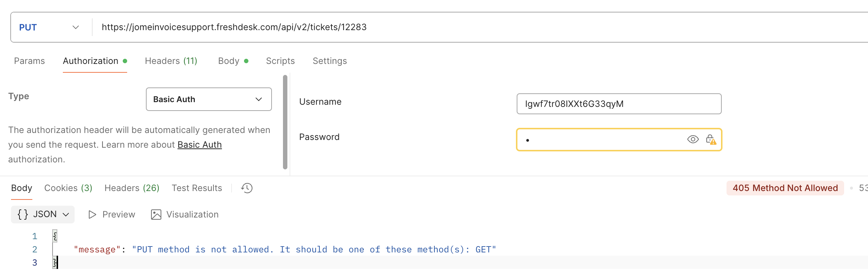
Task: View response Headers (26) tab
Action: pyautogui.click(x=132, y=188)
